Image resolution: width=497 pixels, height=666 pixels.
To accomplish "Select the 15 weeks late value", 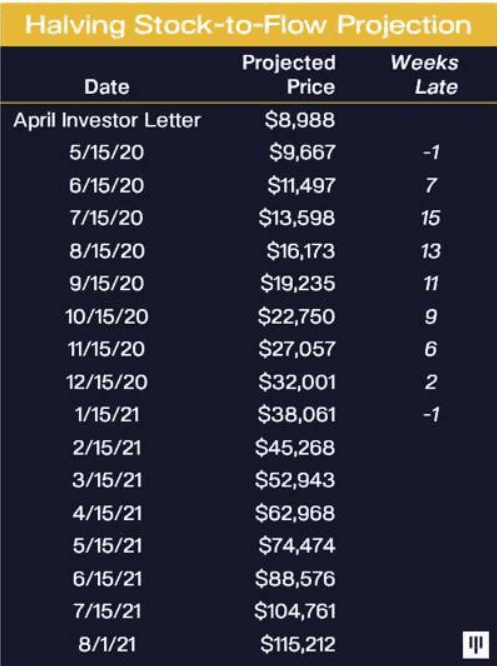I will [431, 218].
